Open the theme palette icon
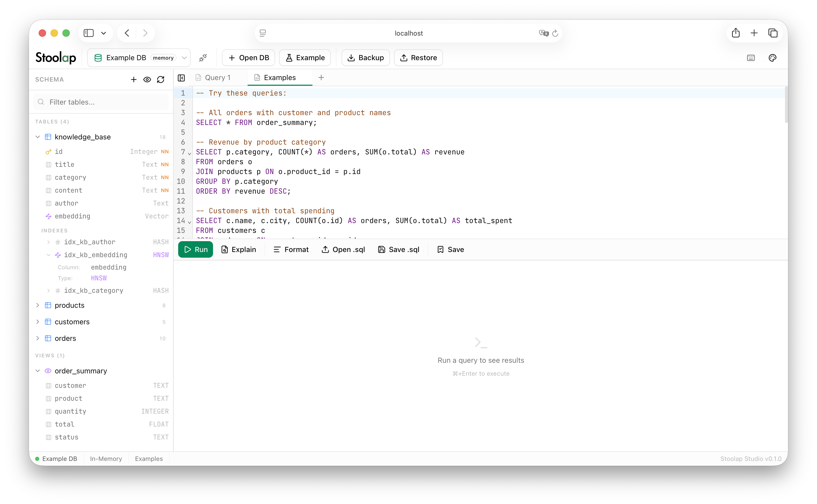817x504 pixels. pos(772,58)
